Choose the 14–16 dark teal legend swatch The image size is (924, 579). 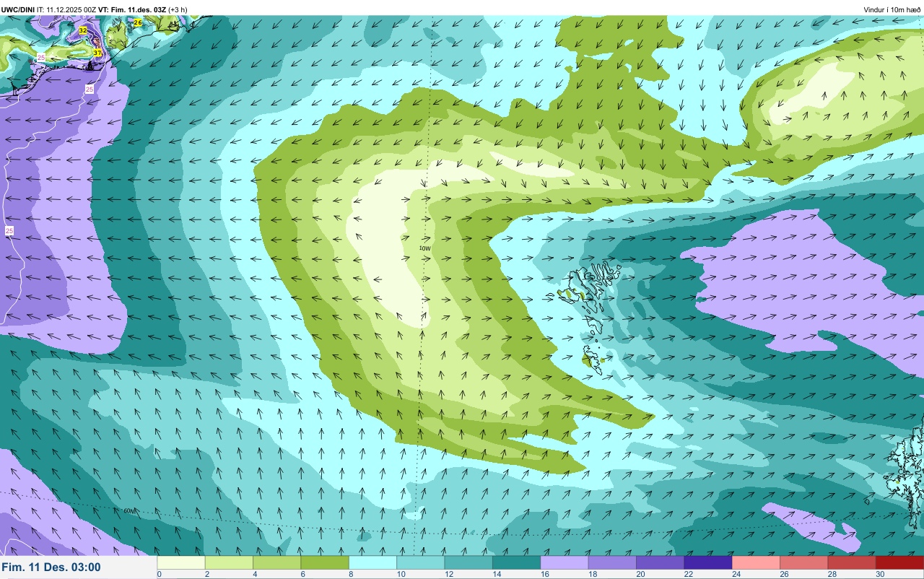click(516, 562)
